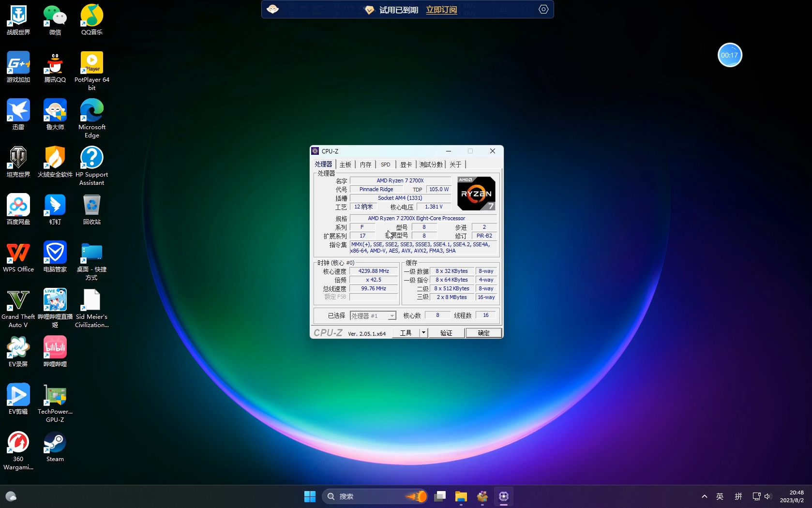Minimize the CPU-Z window
The image size is (812, 508).
click(449, 151)
